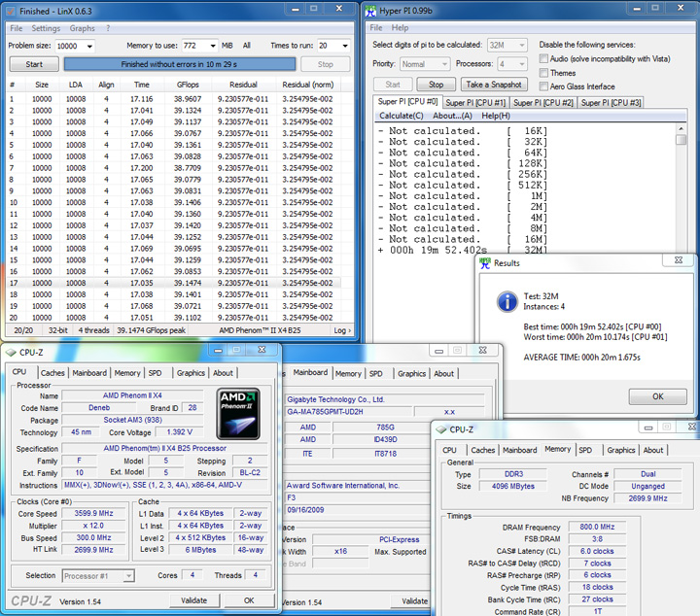Click the AMD Phenom II logo image
This screenshot has width=700, height=616.
point(239,412)
